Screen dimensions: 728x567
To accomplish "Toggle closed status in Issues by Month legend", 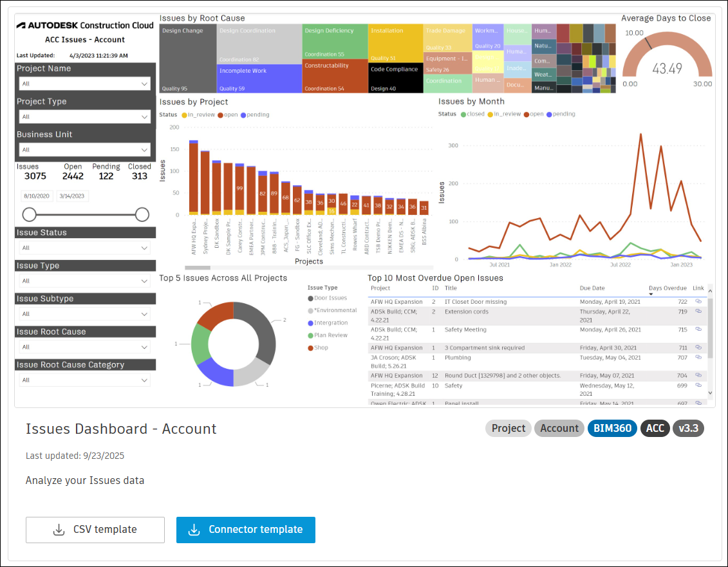I will point(472,114).
